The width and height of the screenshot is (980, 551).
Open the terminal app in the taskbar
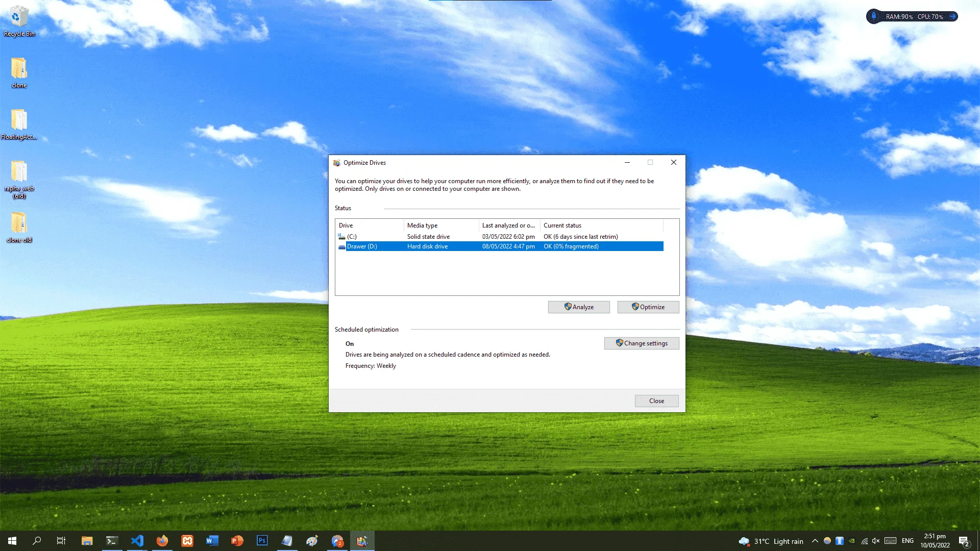pos(112,541)
